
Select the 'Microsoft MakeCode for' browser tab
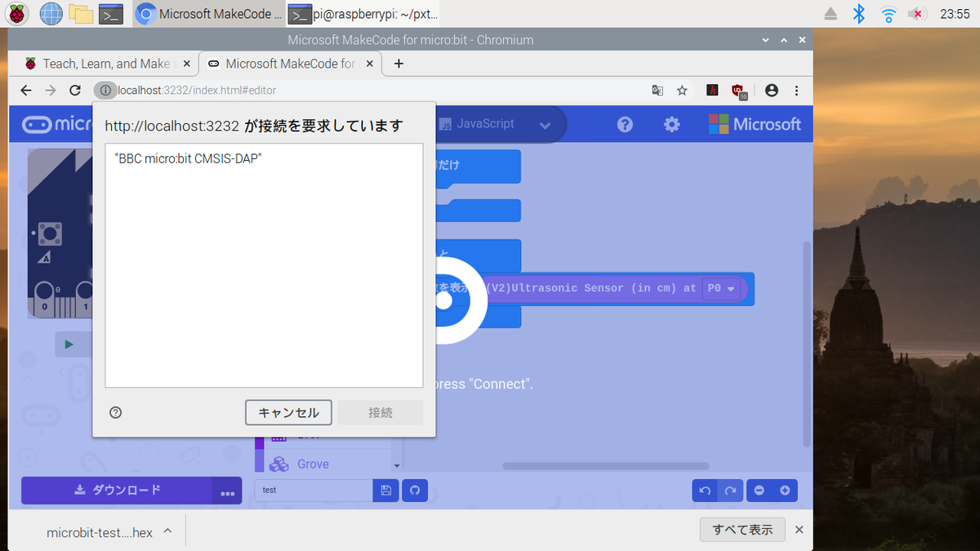[x=289, y=64]
